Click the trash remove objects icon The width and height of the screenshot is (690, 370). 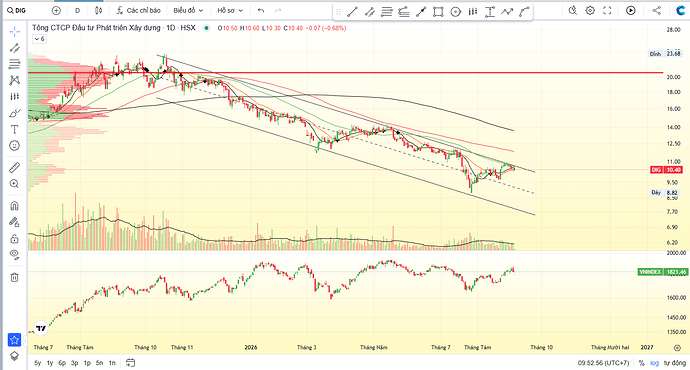click(15, 277)
